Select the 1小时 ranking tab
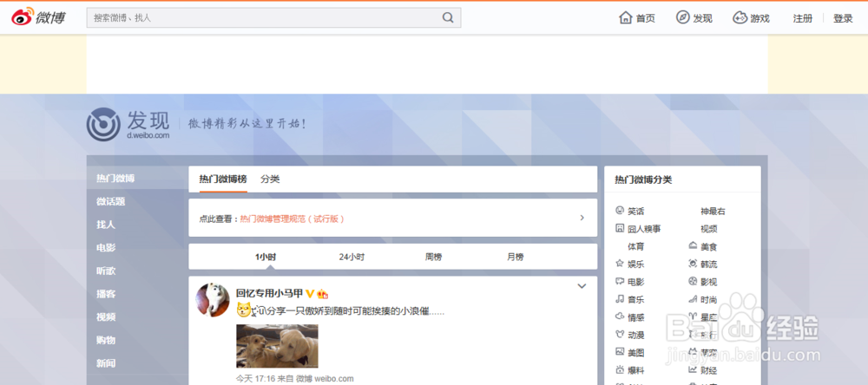868x385 pixels. click(x=266, y=258)
